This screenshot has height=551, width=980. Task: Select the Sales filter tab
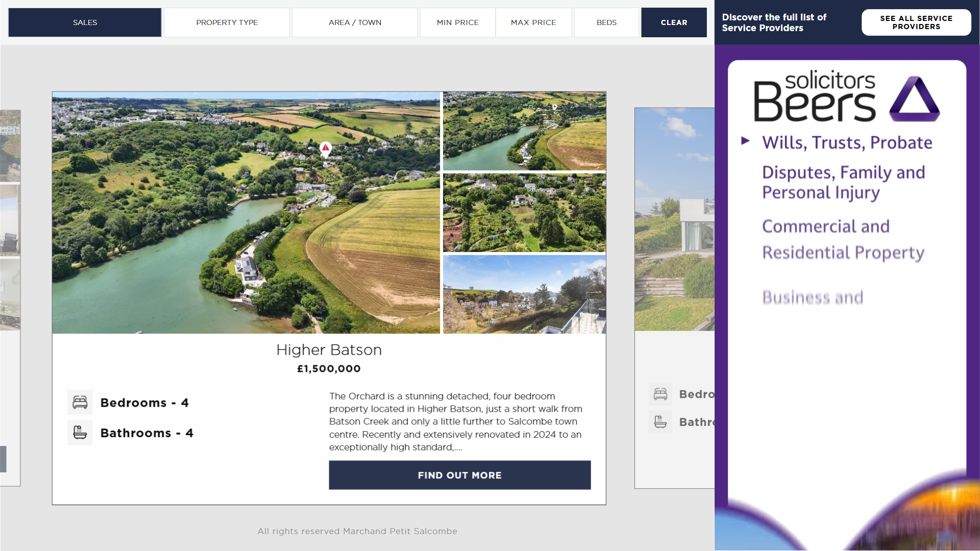(x=85, y=22)
